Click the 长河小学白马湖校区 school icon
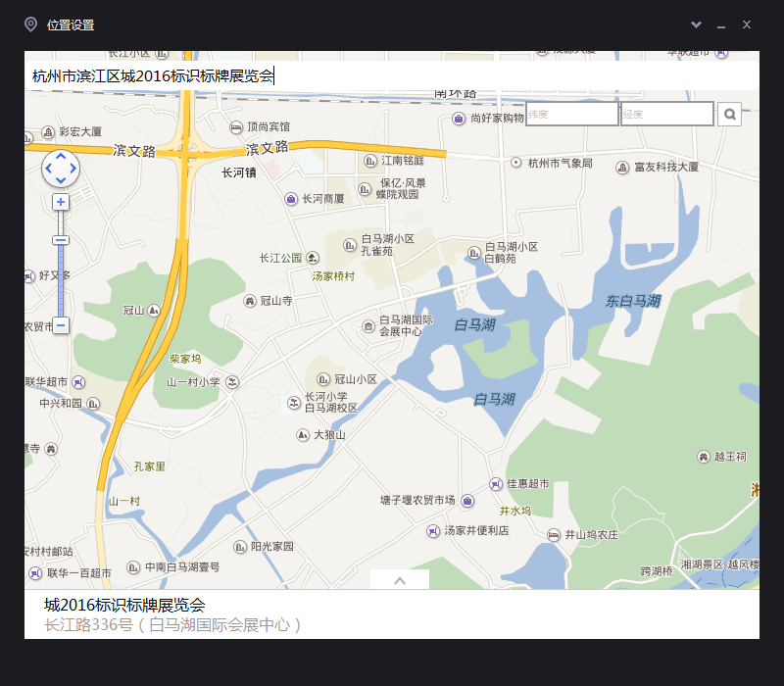This screenshot has height=686, width=784. [x=294, y=403]
